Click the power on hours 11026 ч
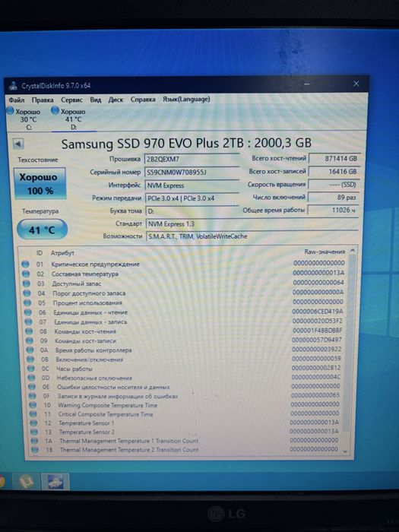This screenshot has height=532, width=399. (x=334, y=210)
